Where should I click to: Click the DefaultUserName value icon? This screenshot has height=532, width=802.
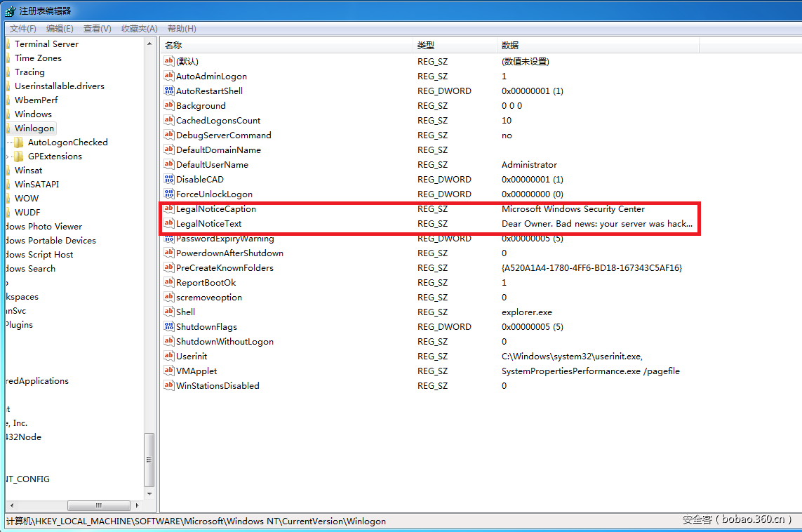[x=169, y=164]
